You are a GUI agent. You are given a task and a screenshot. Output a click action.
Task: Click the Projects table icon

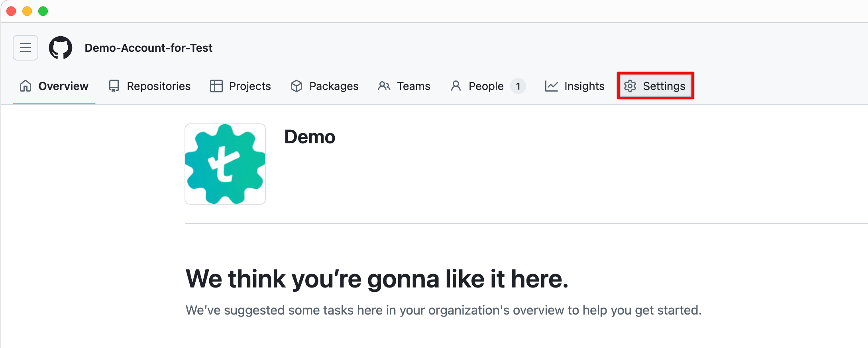click(216, 86)
